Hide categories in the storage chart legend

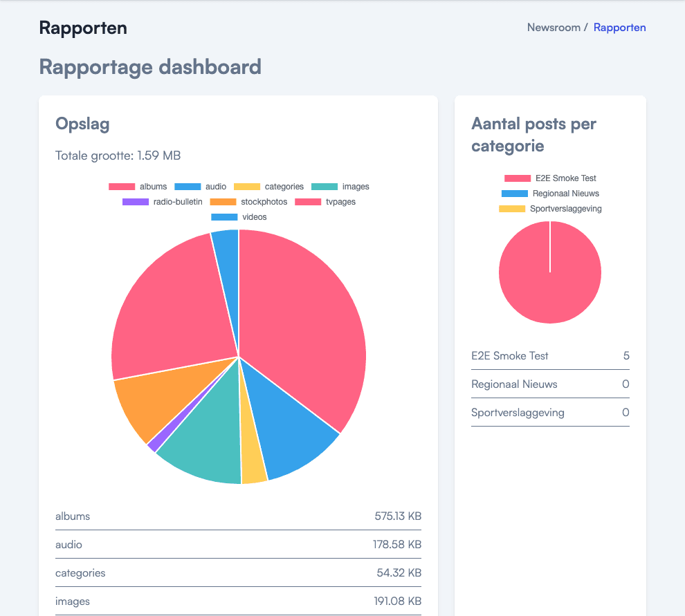[268, 187]
